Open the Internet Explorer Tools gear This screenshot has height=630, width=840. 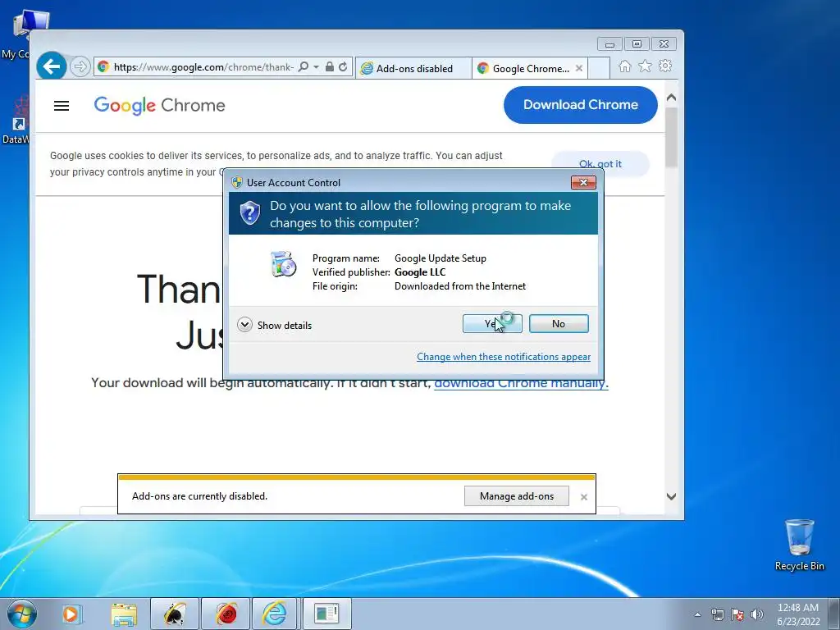665,66
